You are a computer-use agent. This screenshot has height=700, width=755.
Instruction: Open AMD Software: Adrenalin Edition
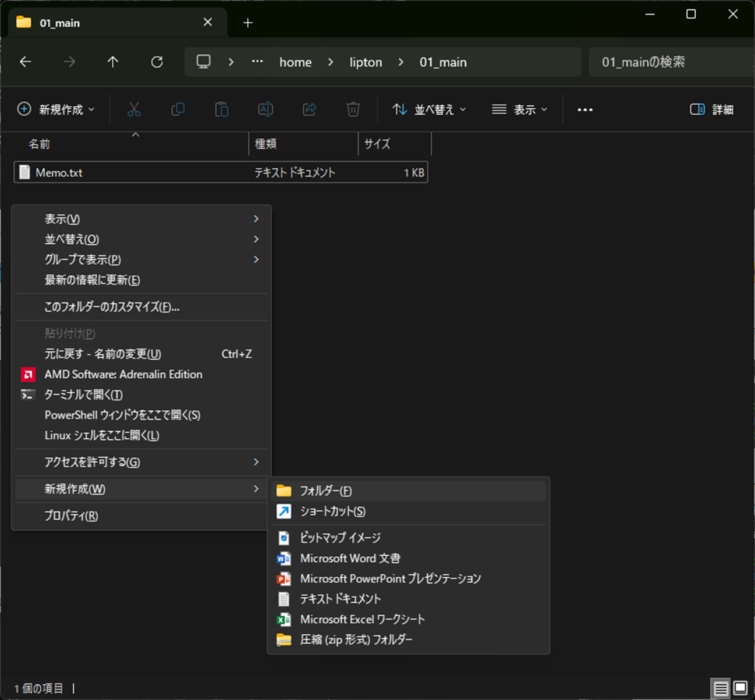(x=141, y=374)
